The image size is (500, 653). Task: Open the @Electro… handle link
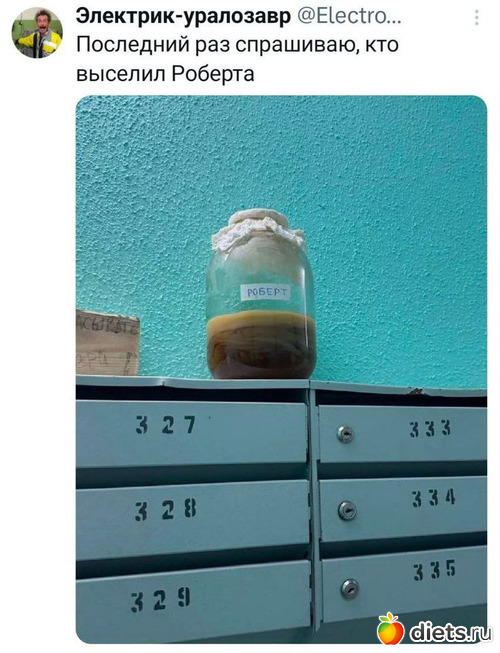(349, 17)
